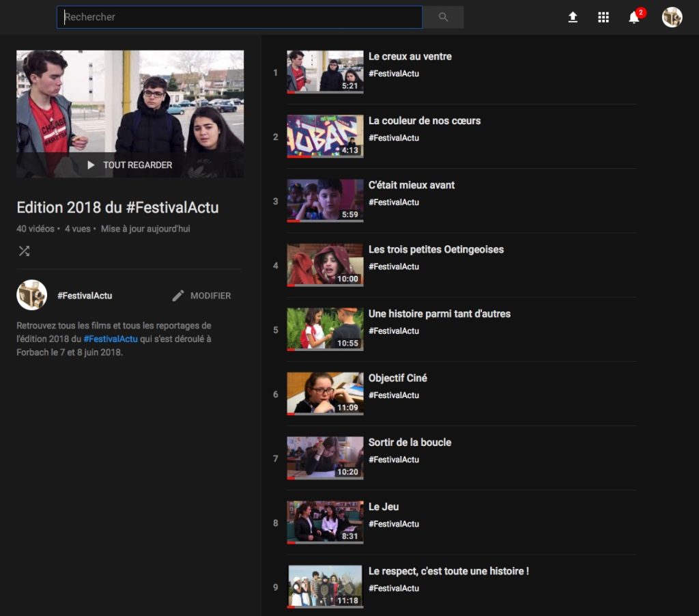Open the account avatar menu
This screenshot has width=699, height=616.
pyautogui.click(x=672, y=18)
